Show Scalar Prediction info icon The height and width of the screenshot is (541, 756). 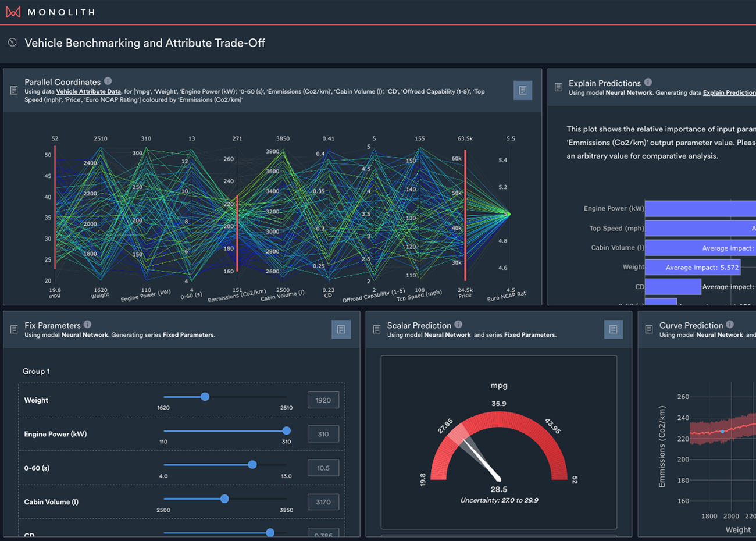tap(458, 325)
